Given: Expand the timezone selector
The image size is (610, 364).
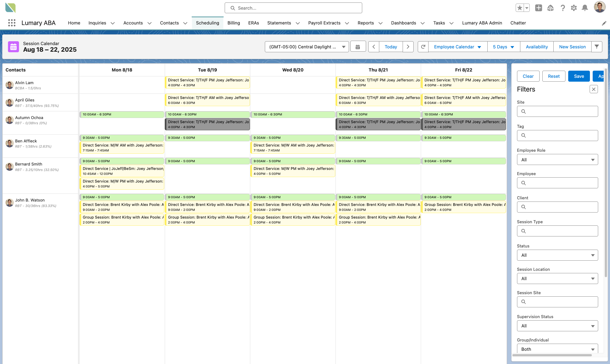Looking at the screenshot, I should (307, 47).
